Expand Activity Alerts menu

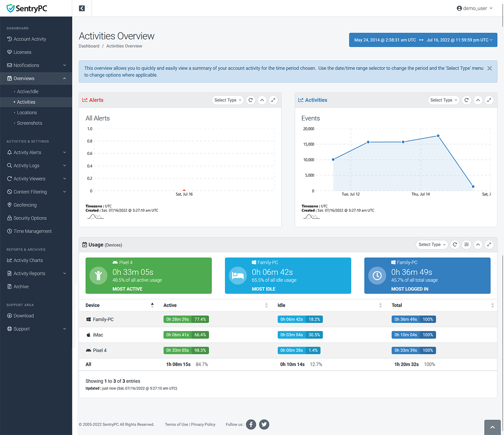tap(36, 152)
